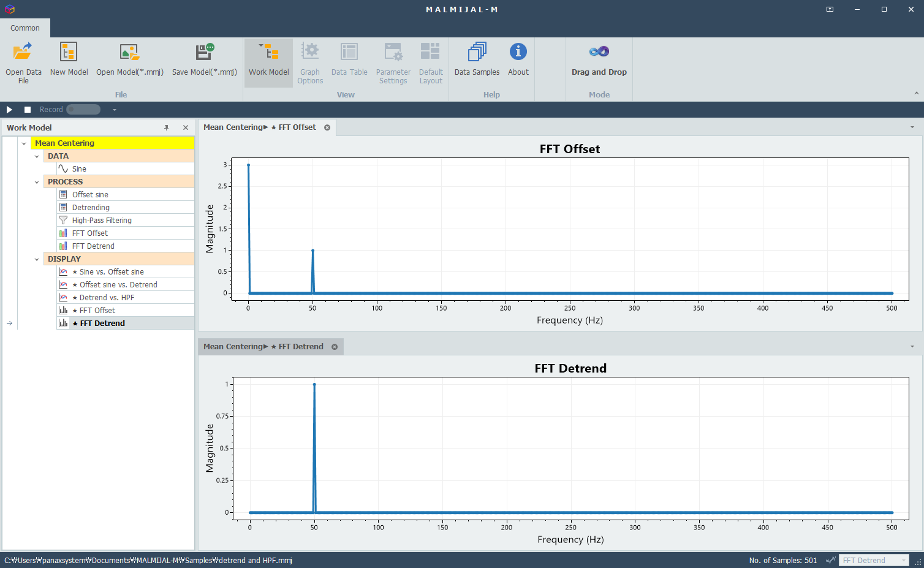Open Graph Options
This screenshot has height=568, width=924.
tap(310, 62)
